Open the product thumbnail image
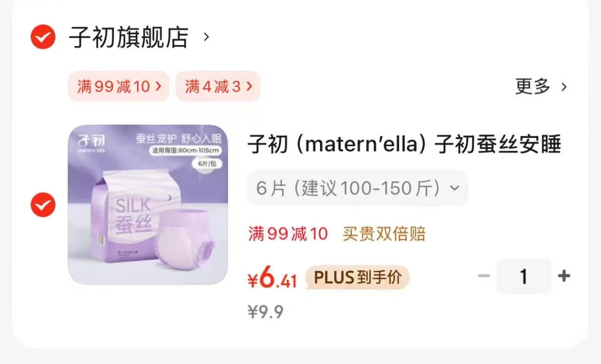Screen dimensions: 601x364 click(x=148, y=205)
